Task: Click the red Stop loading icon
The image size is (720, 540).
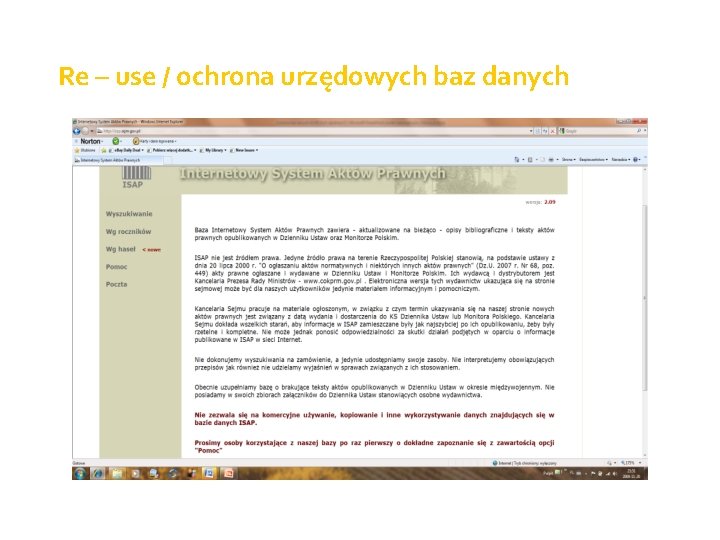Action: pyautogui.click(x=552, y=131)
